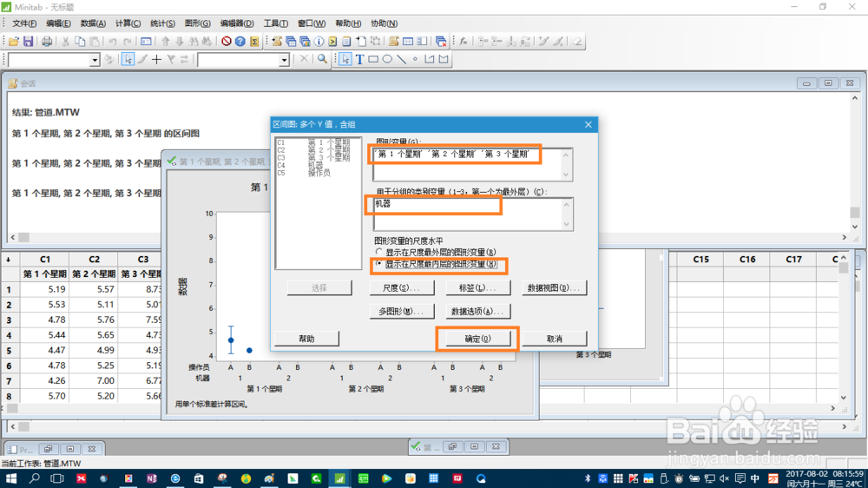The width and height of the screenshot is (868, 488).
Task: Select the line drawing tool
Action: (x=401, y=59)
